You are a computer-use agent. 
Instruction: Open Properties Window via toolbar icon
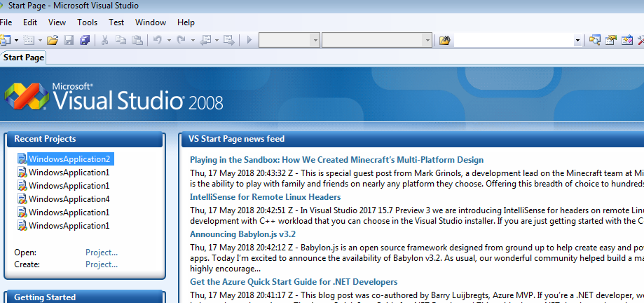pos(611,40)
